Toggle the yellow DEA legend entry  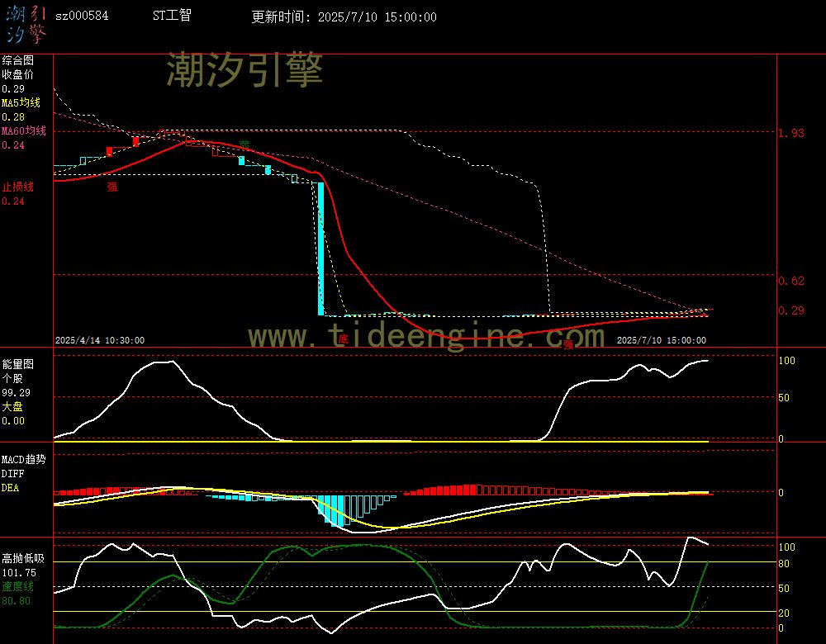click(x=10, y=488)
